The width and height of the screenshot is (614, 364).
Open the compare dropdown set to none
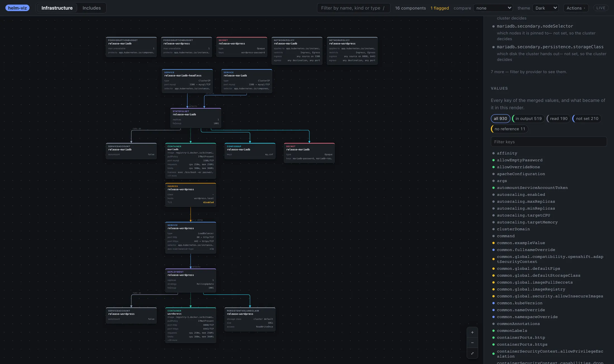point(494,8)
